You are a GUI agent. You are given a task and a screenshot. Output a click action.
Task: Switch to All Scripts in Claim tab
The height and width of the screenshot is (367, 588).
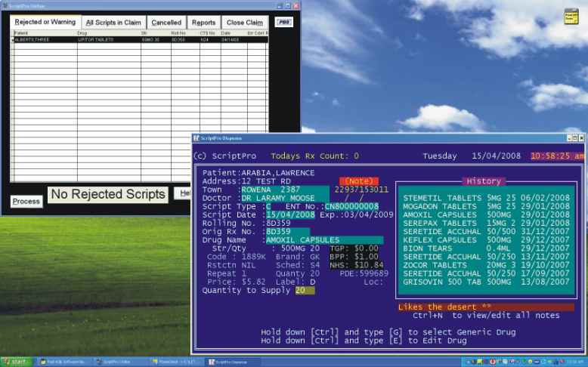click(113, 23)
